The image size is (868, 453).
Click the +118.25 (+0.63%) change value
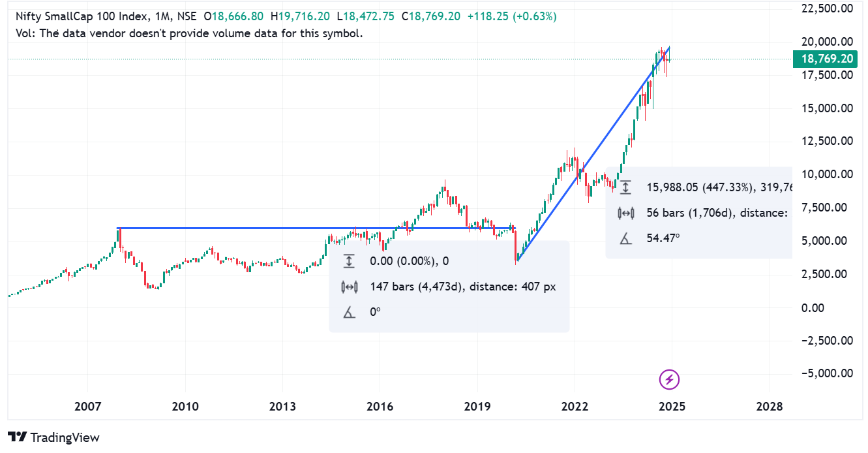pyautogui.click(x=512, y=16)
